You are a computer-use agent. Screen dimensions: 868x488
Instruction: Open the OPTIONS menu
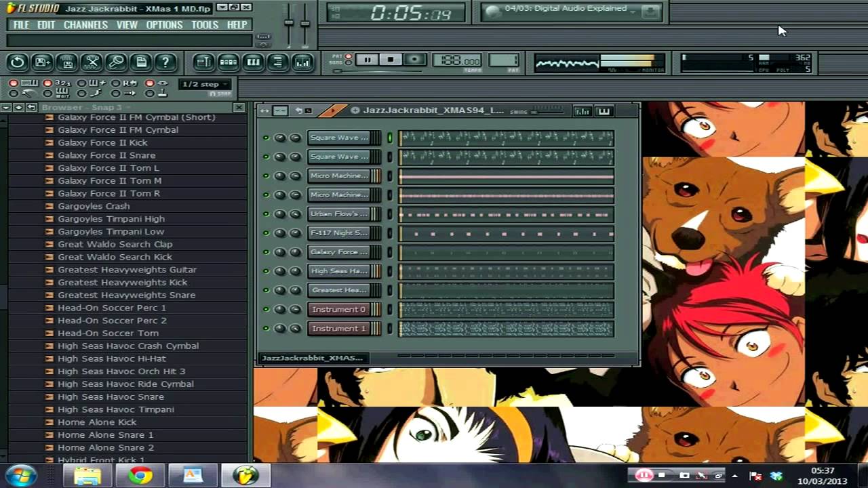tap(164, 25)
